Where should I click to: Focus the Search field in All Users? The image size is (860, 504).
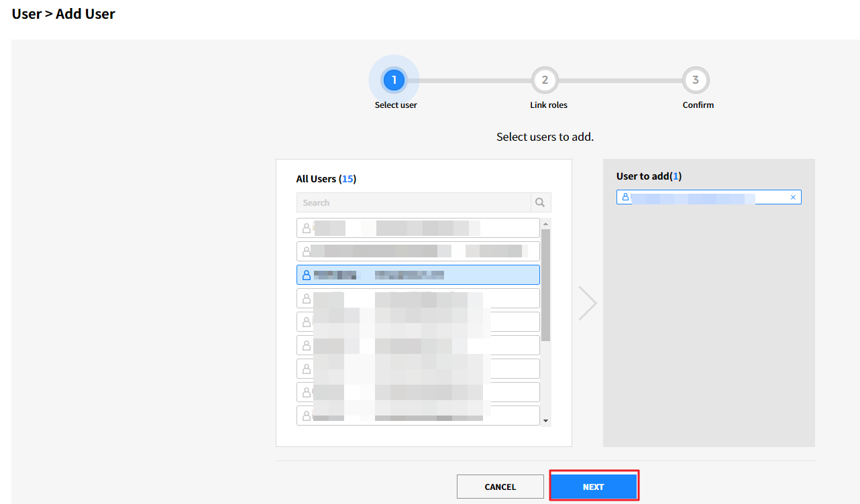click(x=413, y=202)
